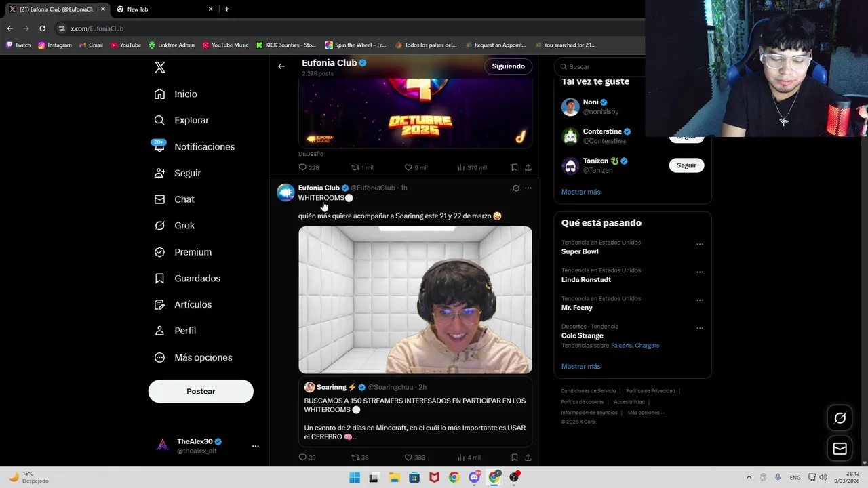The image size is (868, 488).
Task: Open the Seguir sidebar item
Action: point(177,173)
